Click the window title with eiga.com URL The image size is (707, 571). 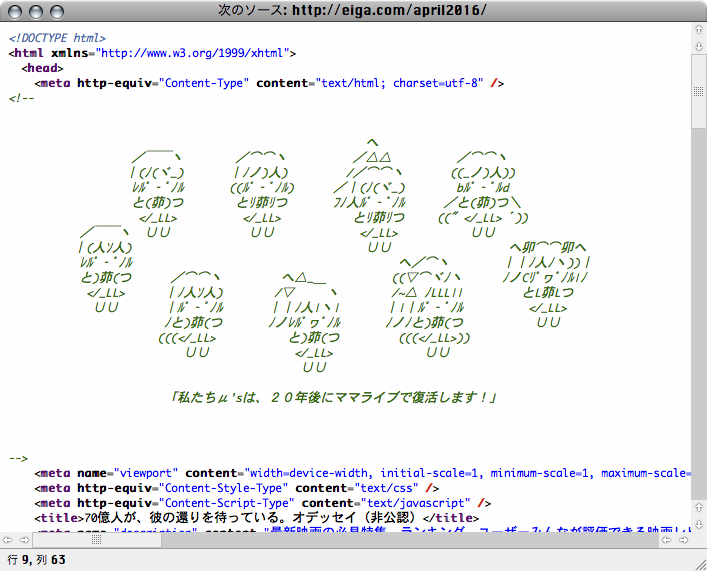(x=352, y=10)
